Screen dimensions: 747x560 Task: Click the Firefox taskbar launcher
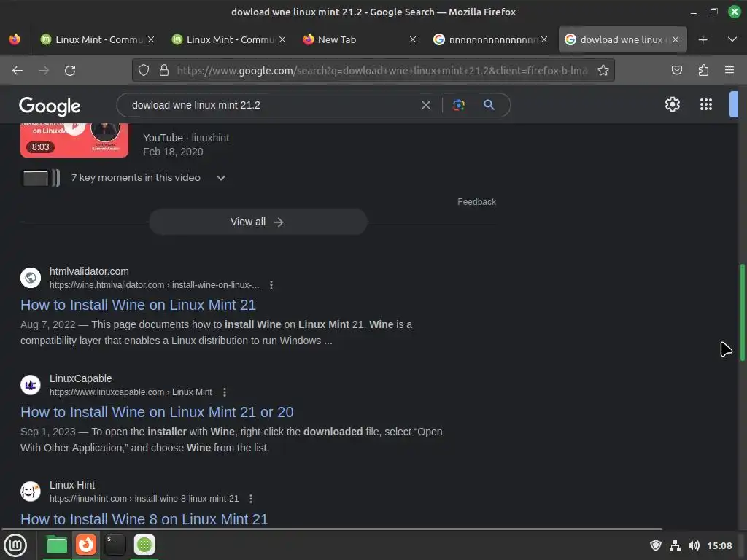(86, 545)
